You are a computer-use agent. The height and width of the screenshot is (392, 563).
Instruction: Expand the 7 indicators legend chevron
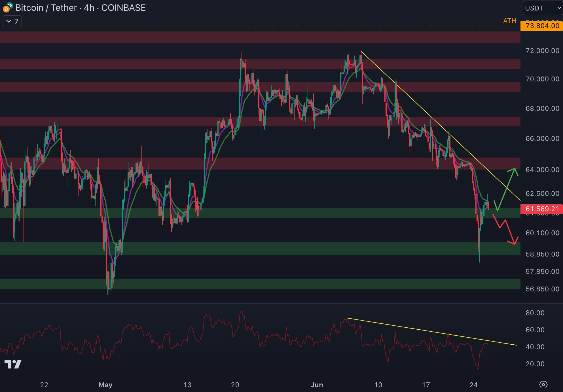click(x=9, y=21)
